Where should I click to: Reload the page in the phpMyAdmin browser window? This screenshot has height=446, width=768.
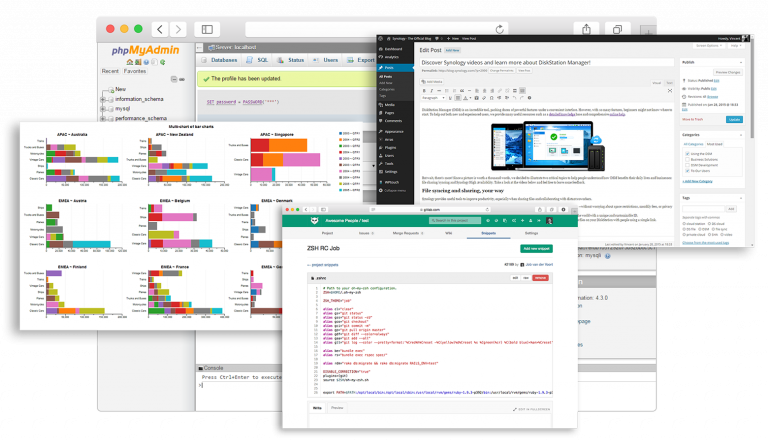499,29
